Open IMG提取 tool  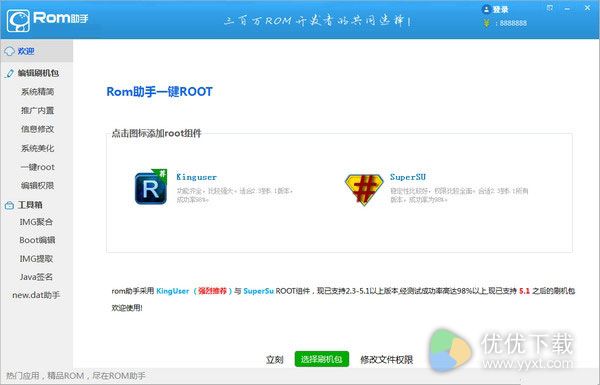coord(36,259)
